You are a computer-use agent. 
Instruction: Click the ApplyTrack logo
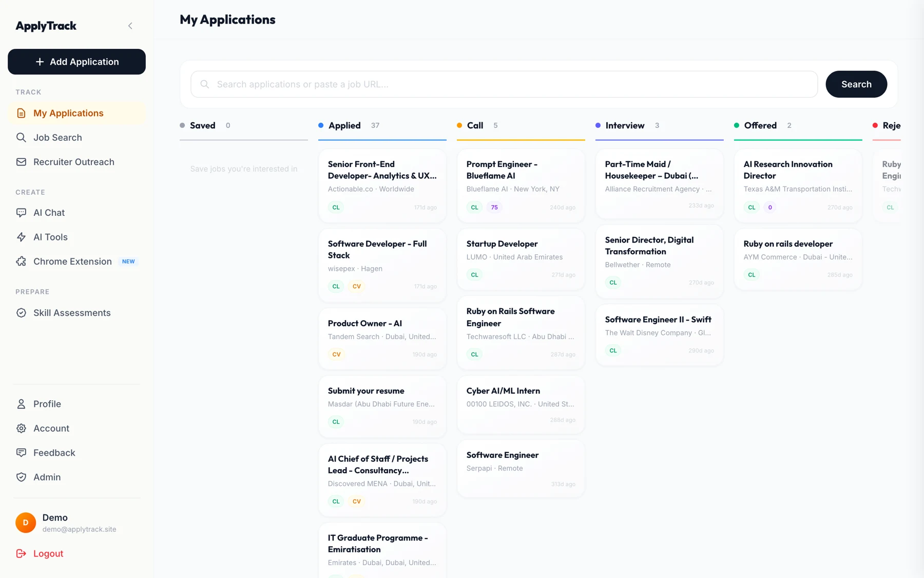click(x=46, y=26)
